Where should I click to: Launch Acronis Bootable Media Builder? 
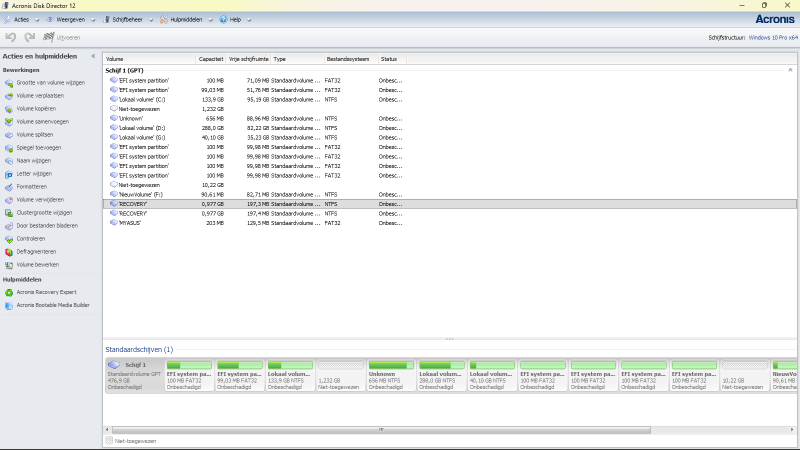point(9,305)
